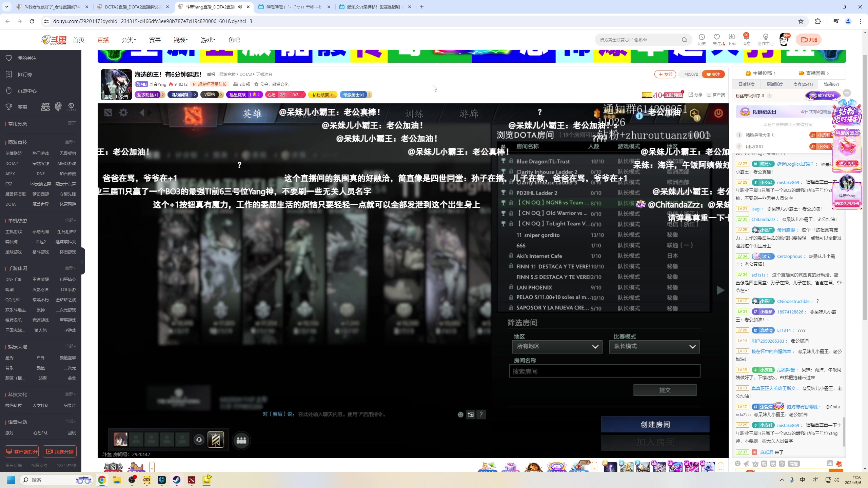Click the user avatar in the header
Screen dimensions: 868x488
coord(784,40)
